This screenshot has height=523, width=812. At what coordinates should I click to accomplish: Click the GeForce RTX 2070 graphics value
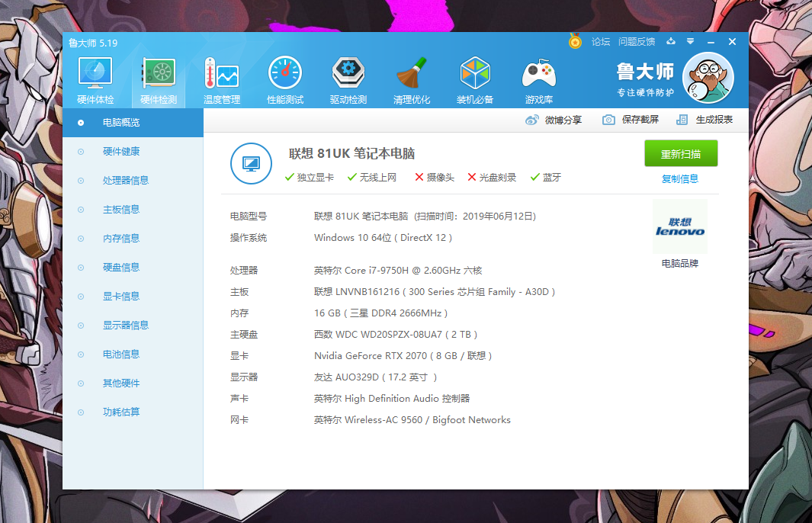point(403,356)
